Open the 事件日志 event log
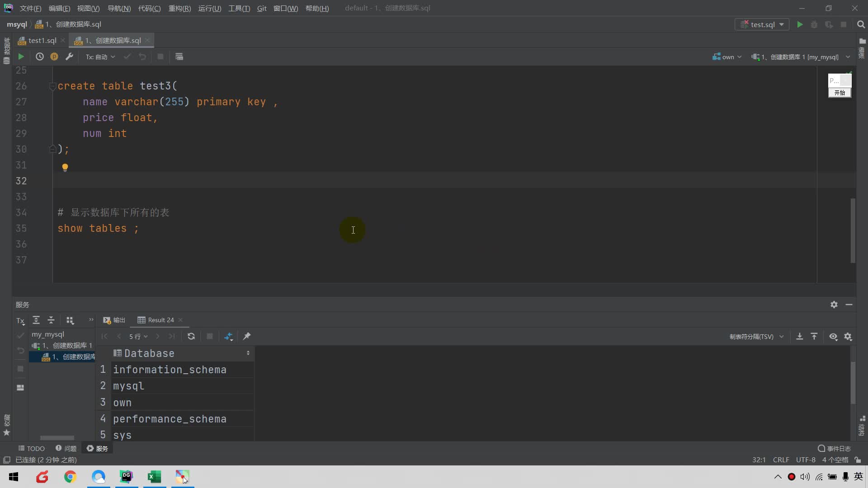The width and height of the screenshot is (868, 488). (834, 448)
